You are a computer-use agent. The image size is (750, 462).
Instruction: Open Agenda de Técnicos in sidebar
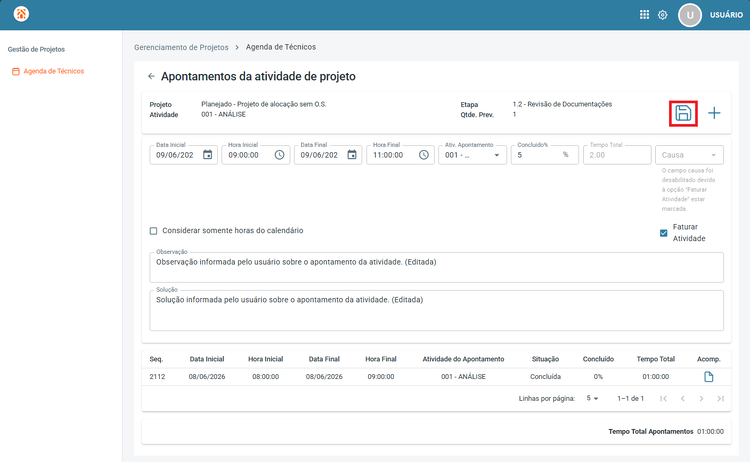tap(54, 71)
